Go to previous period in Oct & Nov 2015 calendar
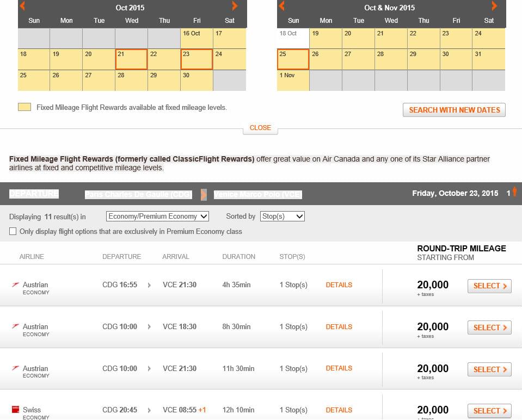522x420 pixels. point(281,5)
